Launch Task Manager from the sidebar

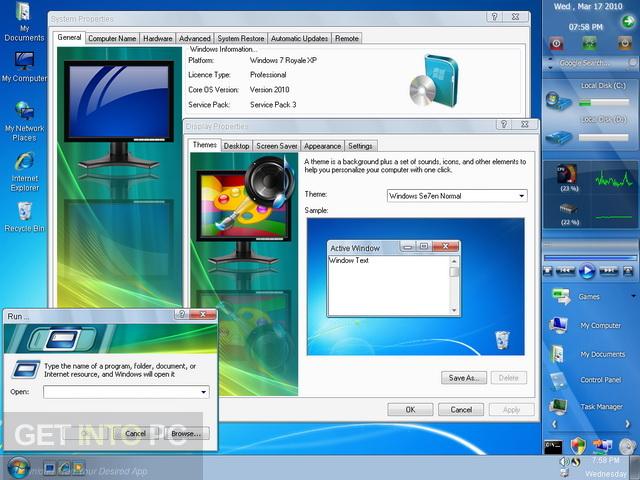point(600,407)
